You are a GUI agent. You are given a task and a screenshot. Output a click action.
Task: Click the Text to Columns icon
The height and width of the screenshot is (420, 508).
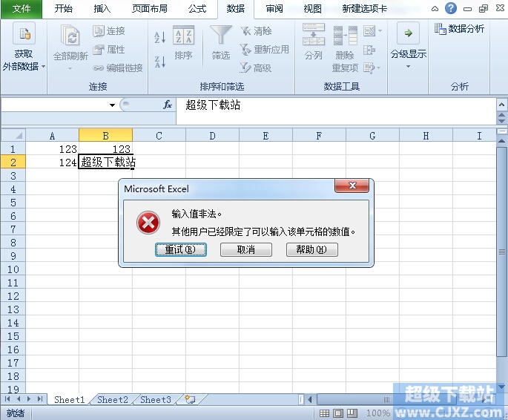click(313, 36)
